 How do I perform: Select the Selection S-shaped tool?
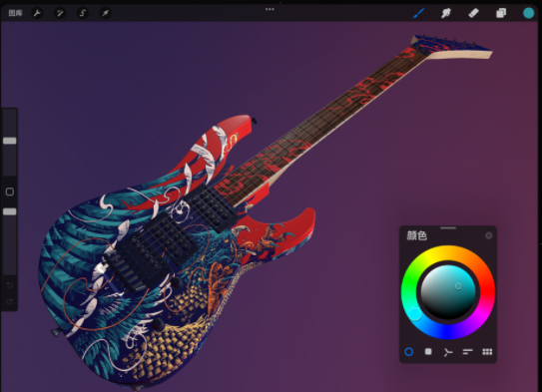coord(83,13)
